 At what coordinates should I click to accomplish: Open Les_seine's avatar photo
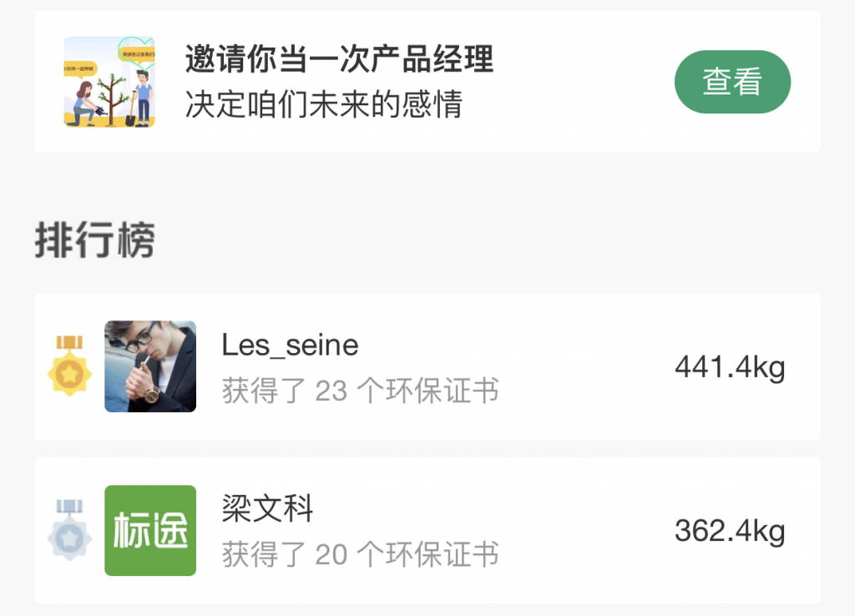click(x=150, y=366)
